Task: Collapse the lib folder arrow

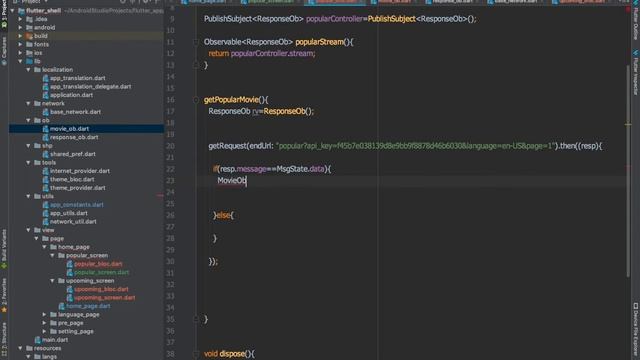Action: [20, 61]
